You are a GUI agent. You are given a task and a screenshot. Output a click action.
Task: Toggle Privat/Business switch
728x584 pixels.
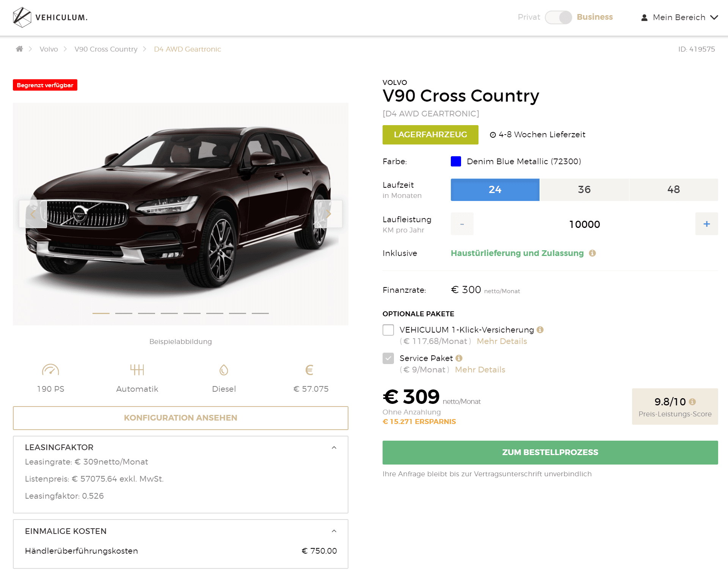pos(559,17)
